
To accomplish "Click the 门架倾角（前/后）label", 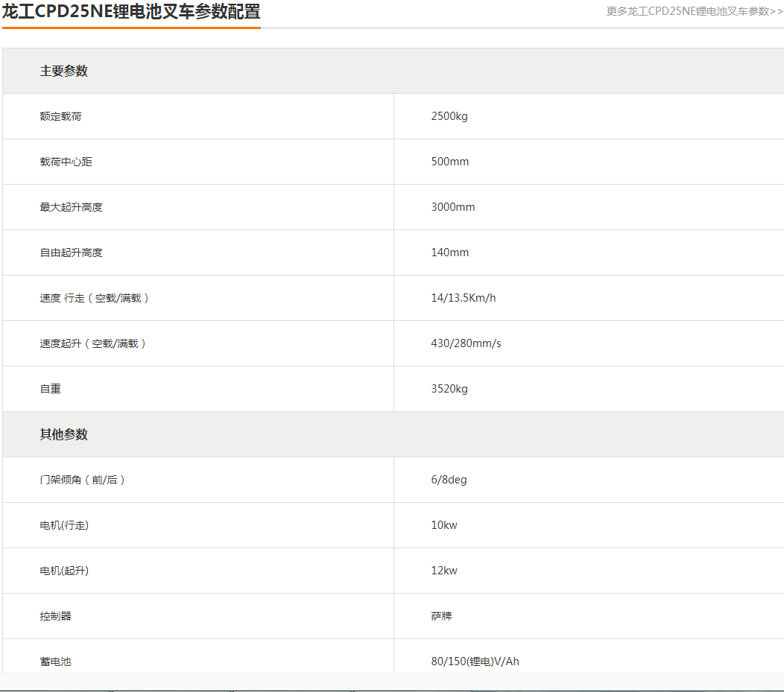I will (x=83, y=480).
